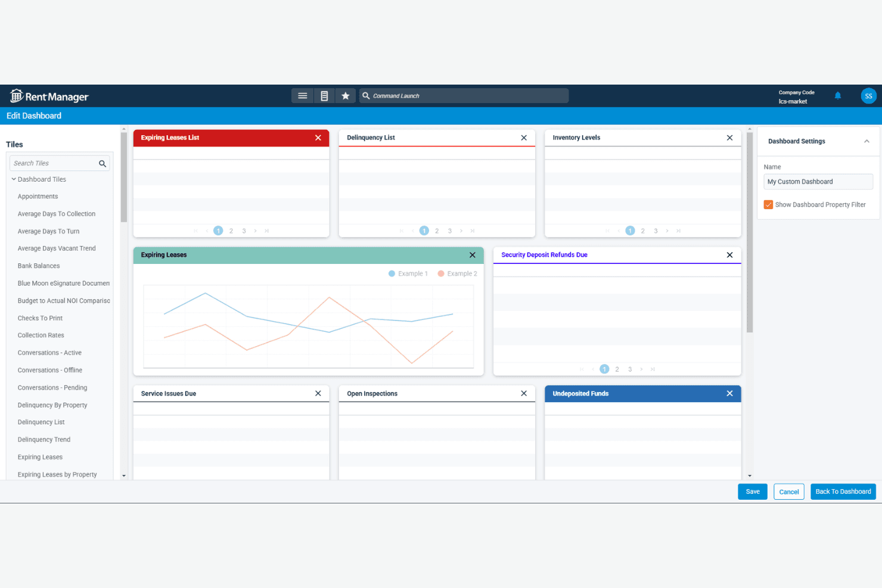Click the Cancel button
This screenshot has height=588, width=882.
pos(789,491)
